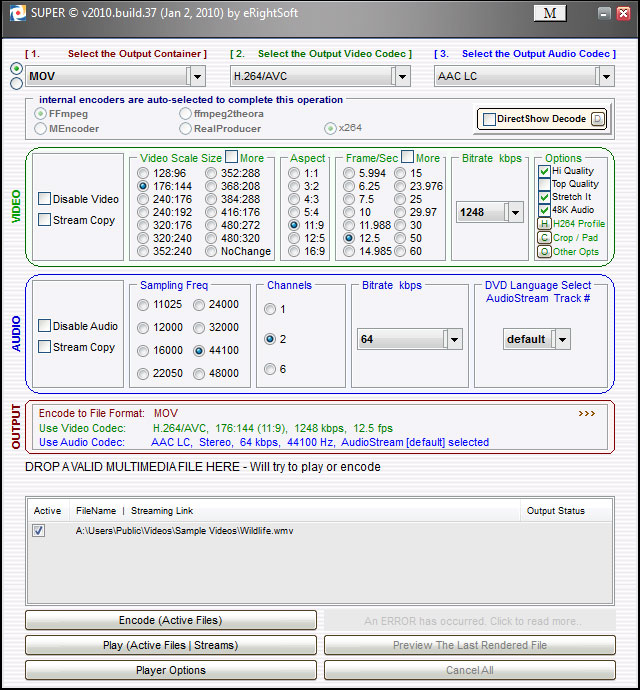Open the H264 Profile settings
The height and width of the screenshot is (690, 640).
click(x=545, y=224)
